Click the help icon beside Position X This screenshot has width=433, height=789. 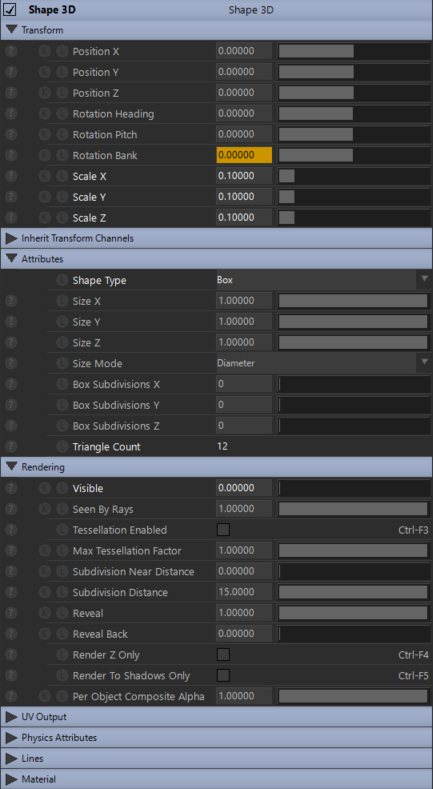11,51
